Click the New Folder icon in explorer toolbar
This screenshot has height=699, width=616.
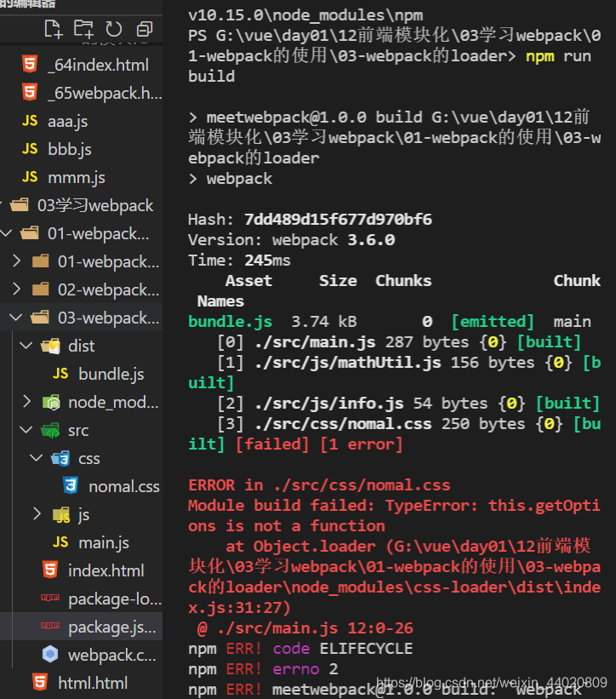(x=83, y=30)
